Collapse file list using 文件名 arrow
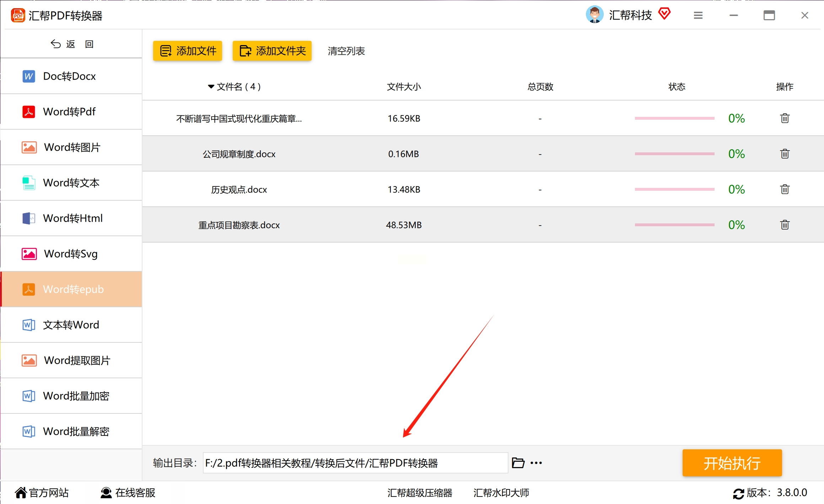This screenshot has height=504, width=824. 211,87
